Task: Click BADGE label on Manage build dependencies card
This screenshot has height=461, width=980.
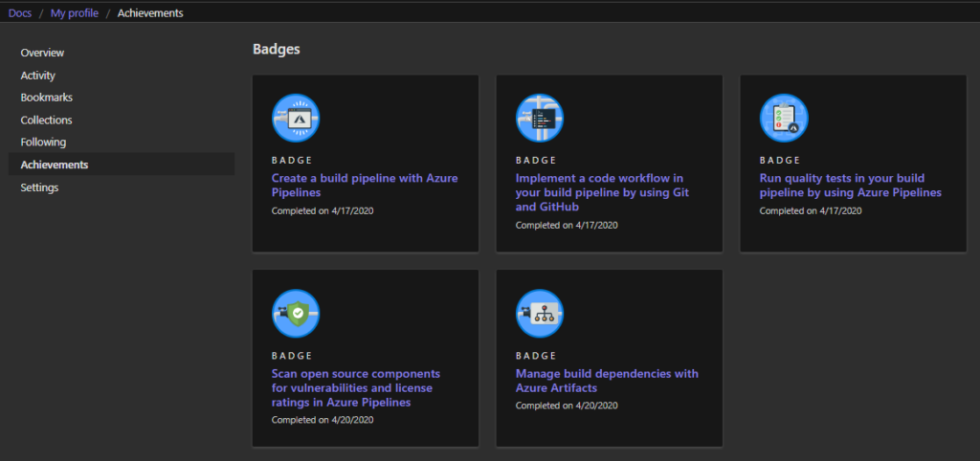Action: 536,356
